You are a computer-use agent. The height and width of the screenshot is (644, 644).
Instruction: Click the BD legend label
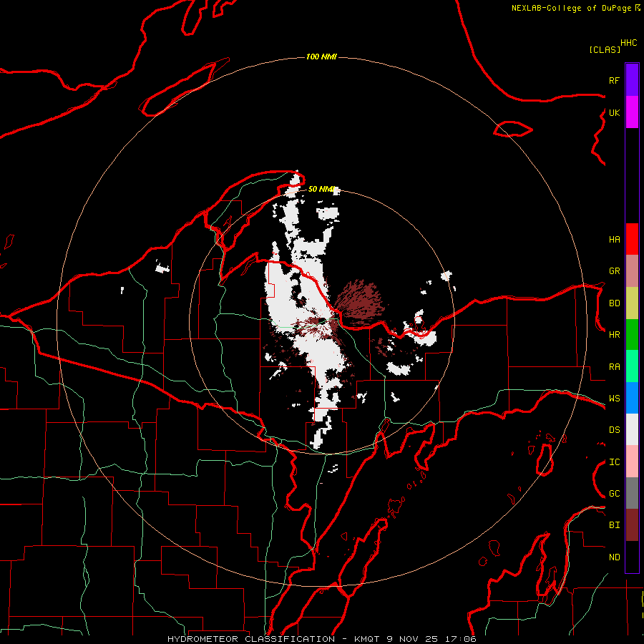click(x=614, y=303)
